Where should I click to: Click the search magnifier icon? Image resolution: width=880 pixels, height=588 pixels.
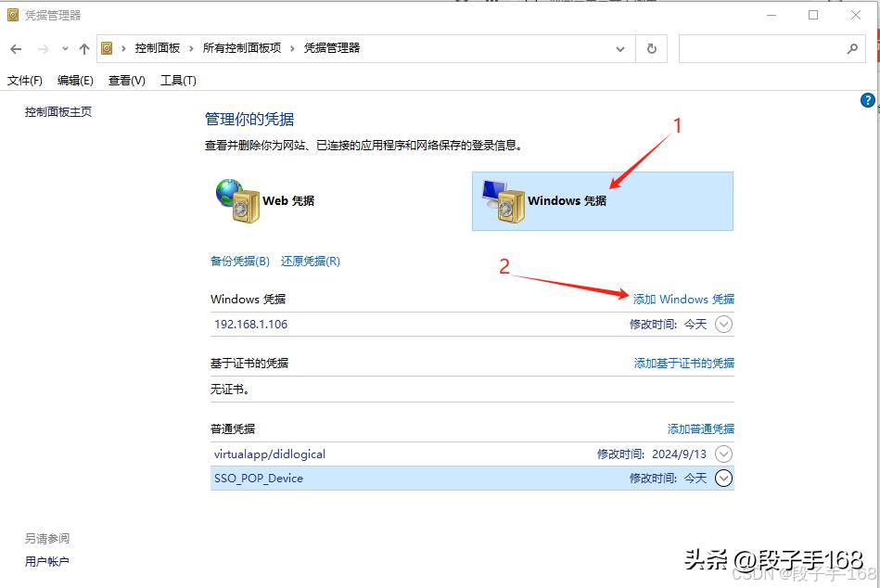[852, 48]
